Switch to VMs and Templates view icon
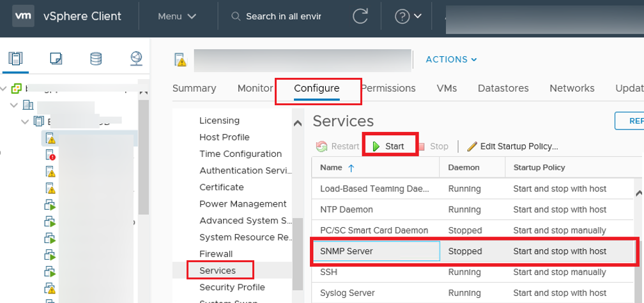Image resolution: width=644 pixels, height=303 pixels. click(x=56, y=59)
